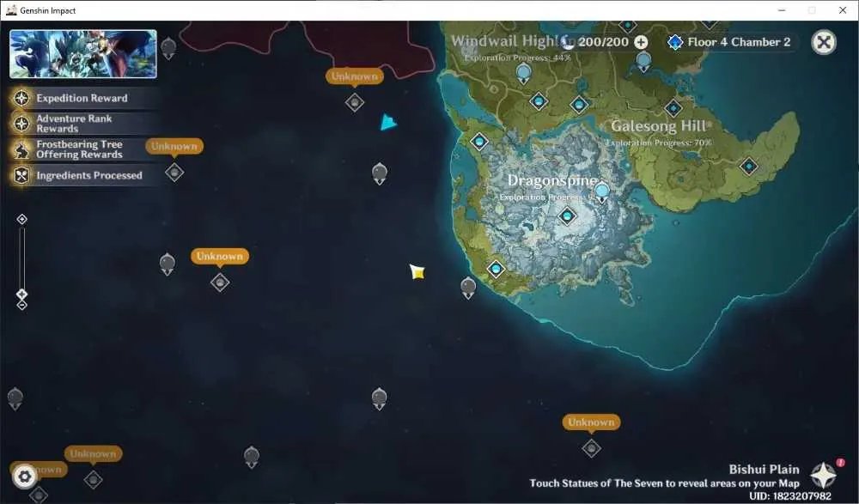Close the map with the round X icon
Viewport: 859px width, 504px height.
pos(824,42)
